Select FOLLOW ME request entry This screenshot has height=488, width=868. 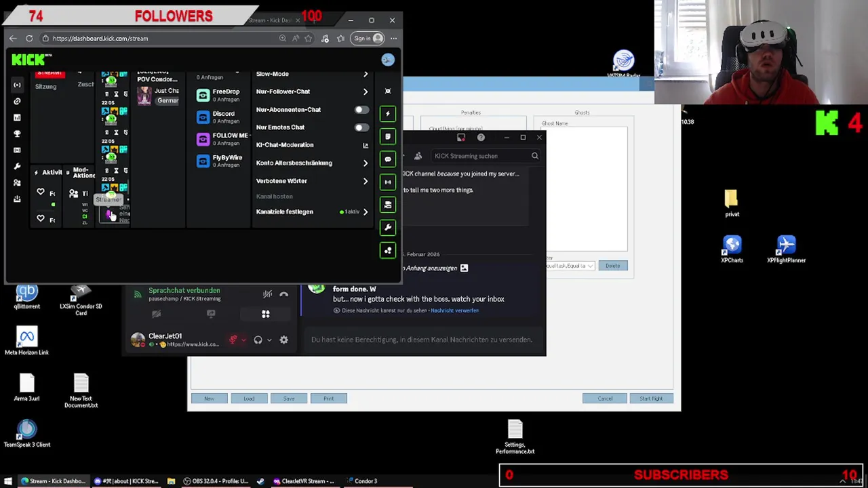pos(222,139)
